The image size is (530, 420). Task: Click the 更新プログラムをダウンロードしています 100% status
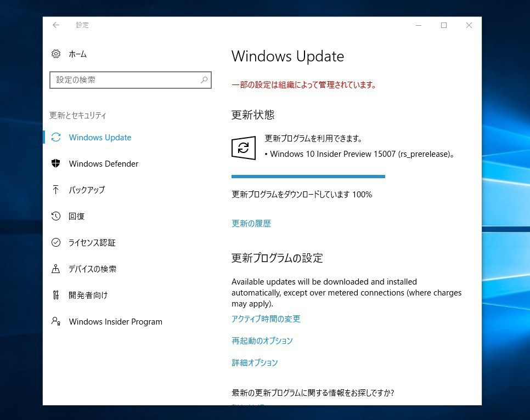point(302,194)
